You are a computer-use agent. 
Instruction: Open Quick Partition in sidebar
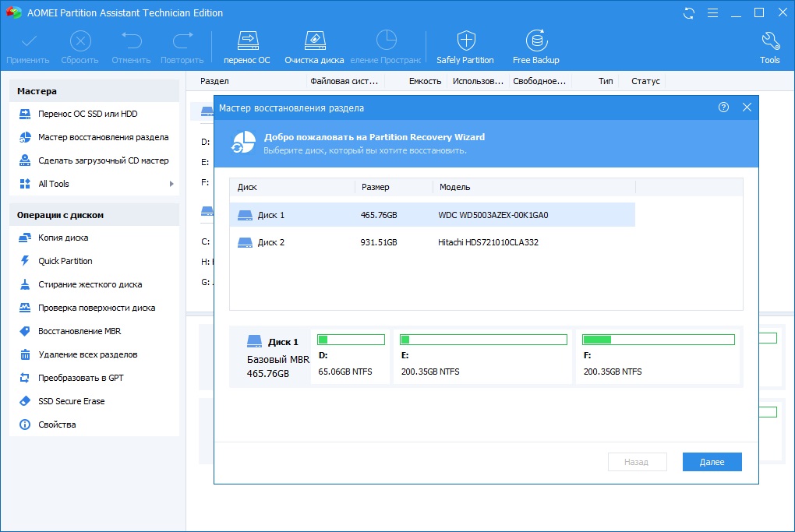65,261
